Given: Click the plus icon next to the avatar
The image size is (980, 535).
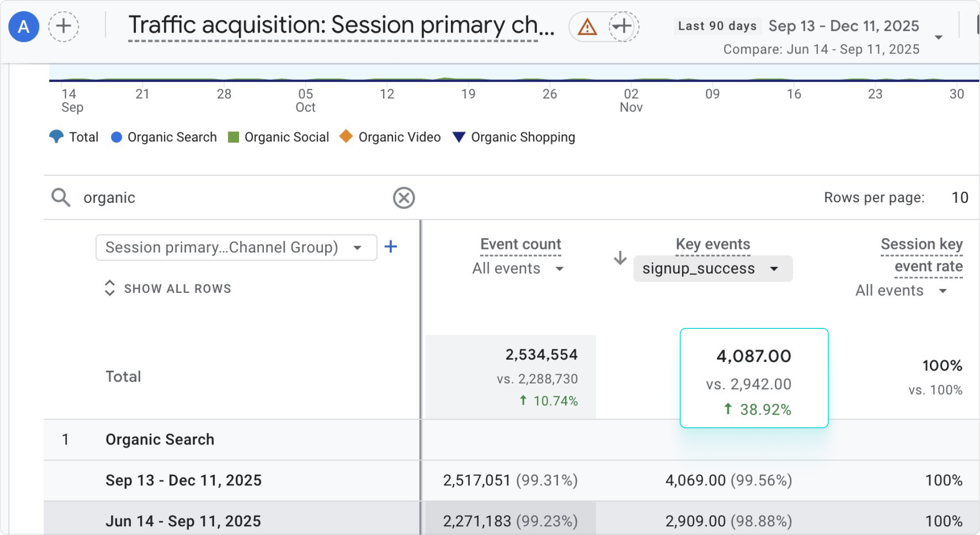Looking at the screenshot, I should pyautogui.click(x=63, y=27).
